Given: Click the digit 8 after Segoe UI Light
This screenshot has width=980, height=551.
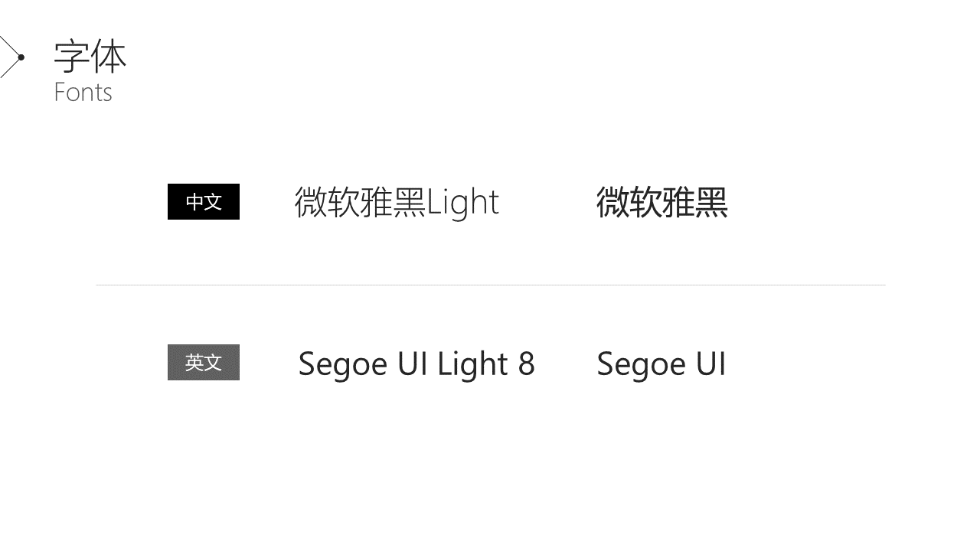Looking at the screenshot, I should click(526, 364).
